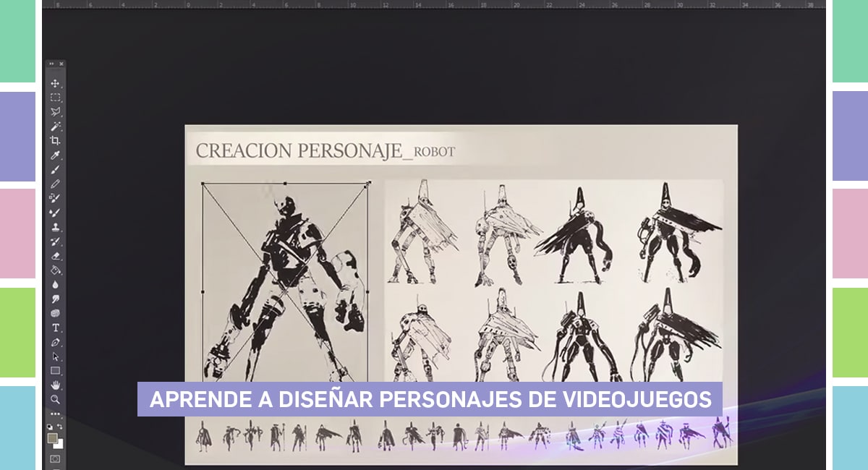Collapse the tools panel with double arrows
This screenshot has width=868, height=470.
51,64
